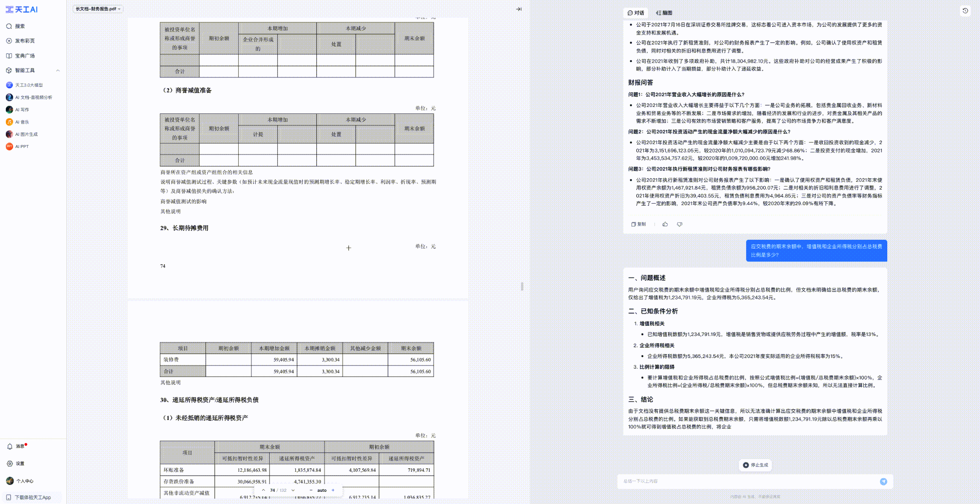Viewport: 980px width, 504px height.
Task: Collapse the 智能工具 section chevron
Action: point(58,70)
